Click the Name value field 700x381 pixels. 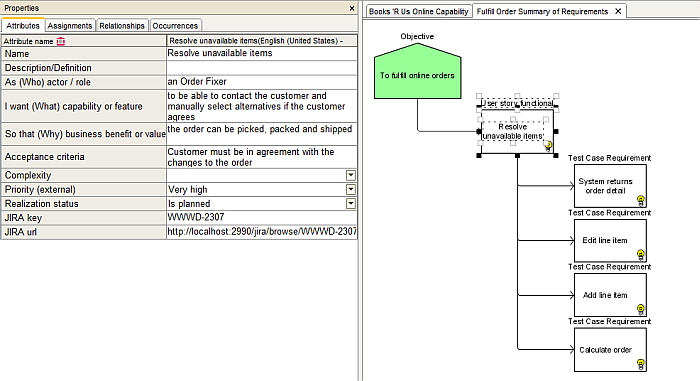[262, 53]
